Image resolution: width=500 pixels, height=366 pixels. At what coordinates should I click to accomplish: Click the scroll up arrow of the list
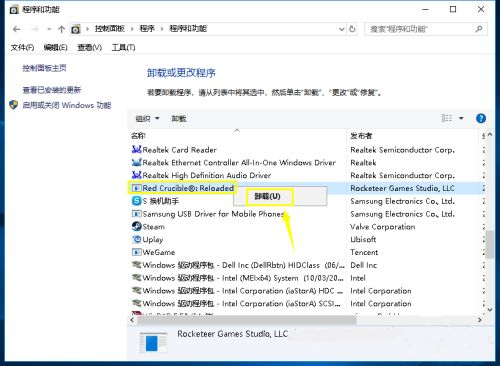490,135
